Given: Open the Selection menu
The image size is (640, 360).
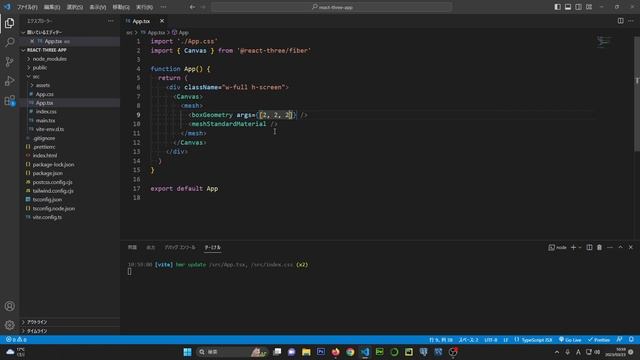Looking at the screenshot, I should [x=75, y=7].
